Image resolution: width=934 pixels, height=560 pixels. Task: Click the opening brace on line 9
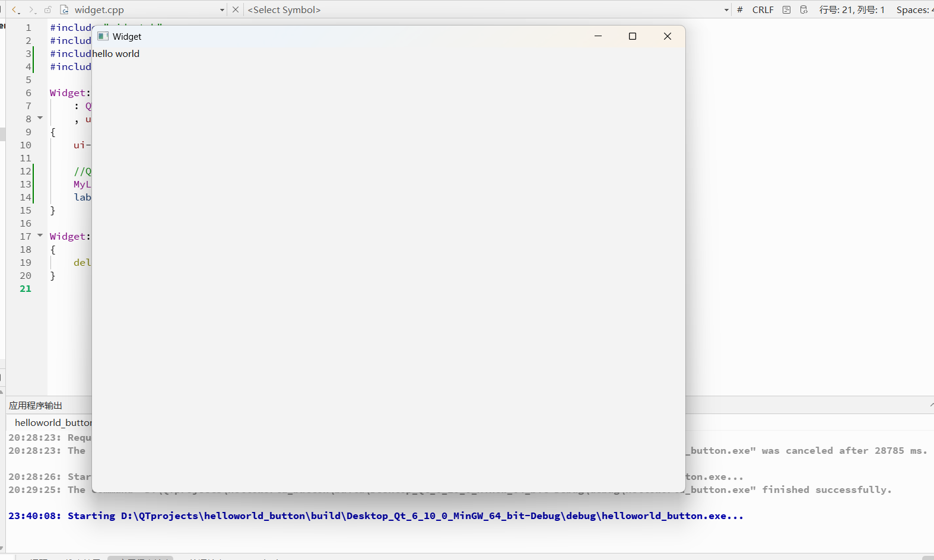[x=53, y=132]
